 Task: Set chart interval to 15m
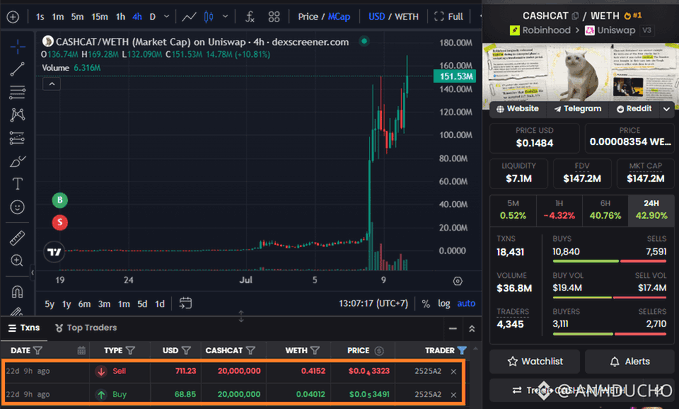pyautogui.click(x=100, y=17)
